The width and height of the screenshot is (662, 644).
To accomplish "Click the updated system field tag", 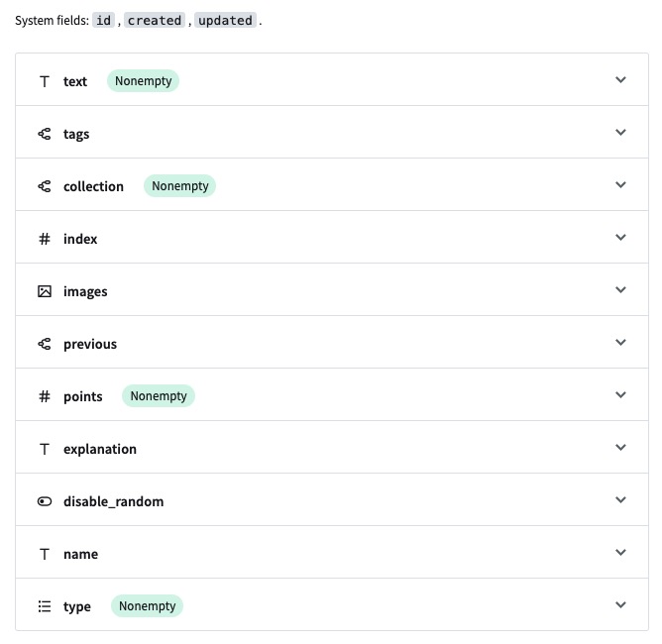I will [225, 20].
